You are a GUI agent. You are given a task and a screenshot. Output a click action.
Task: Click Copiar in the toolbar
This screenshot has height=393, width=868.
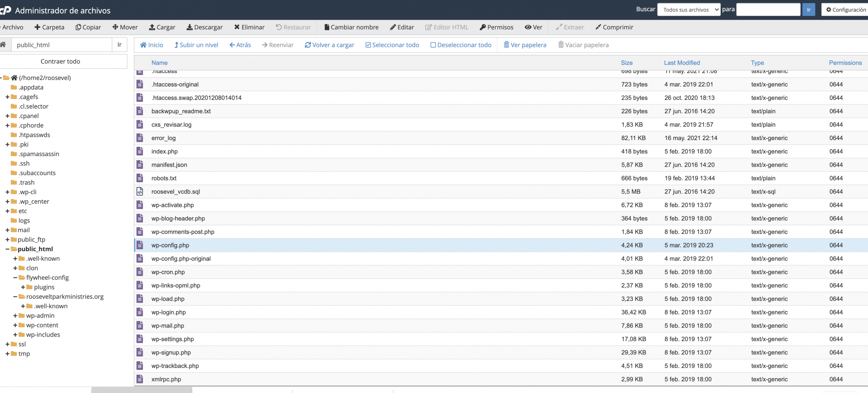[88, 27]
